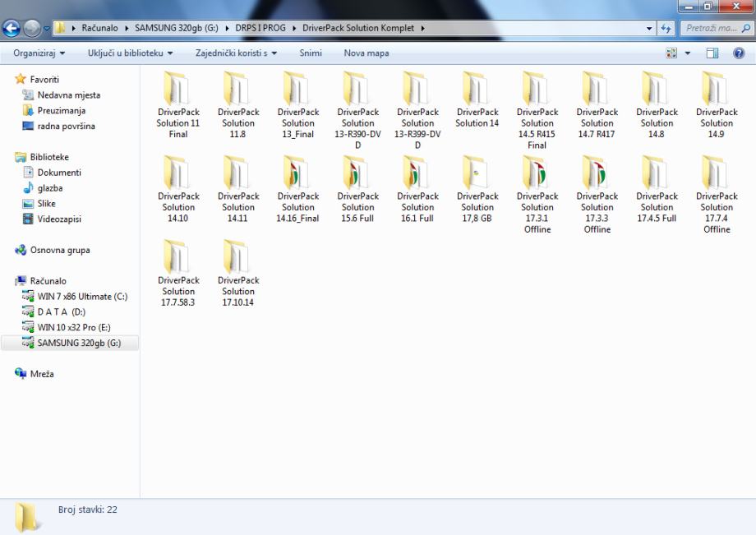Image resolution: width=756 pixels, height=535 pixels.
Task: Select DriverPack Solution 17.3.3 Offline folder
Action: (x=597, y=194)
